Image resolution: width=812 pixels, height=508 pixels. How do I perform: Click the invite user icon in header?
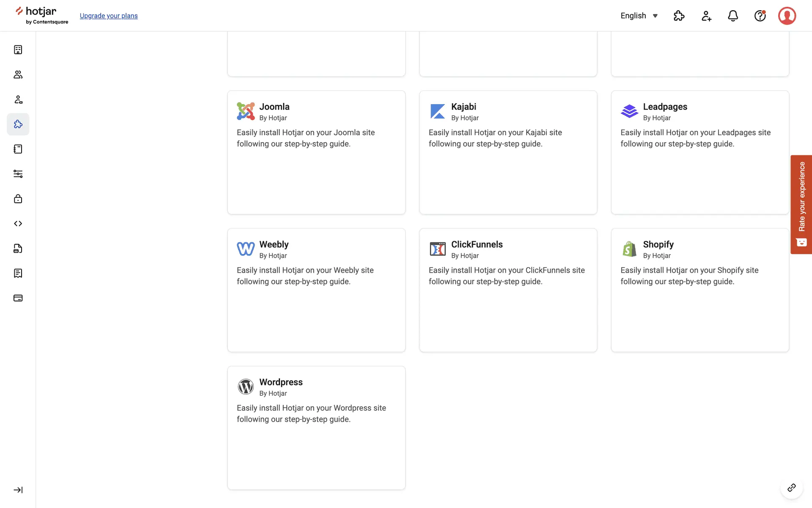(x=706, y=16)
